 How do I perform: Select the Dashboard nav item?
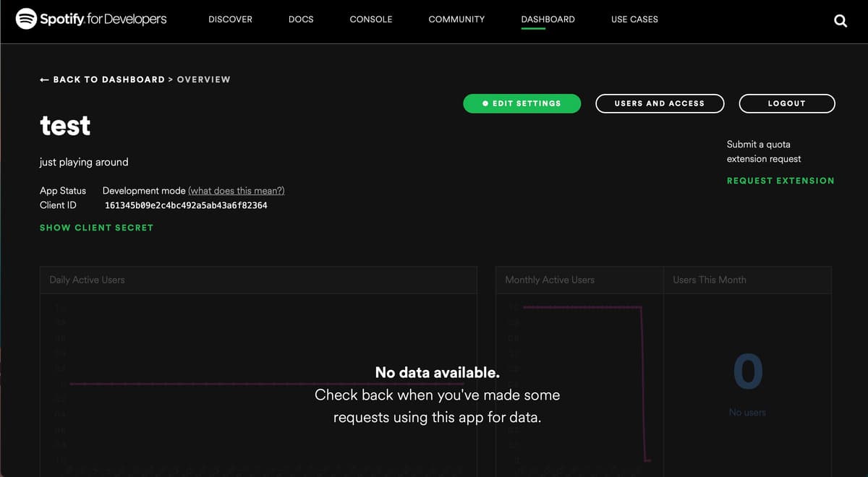[x=548, y=20]
